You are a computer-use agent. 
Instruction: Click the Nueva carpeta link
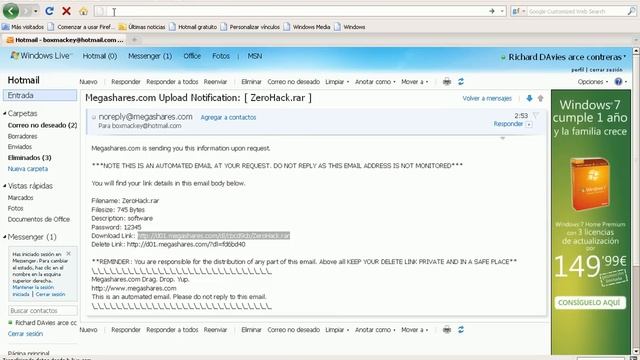tap(28, 169)
